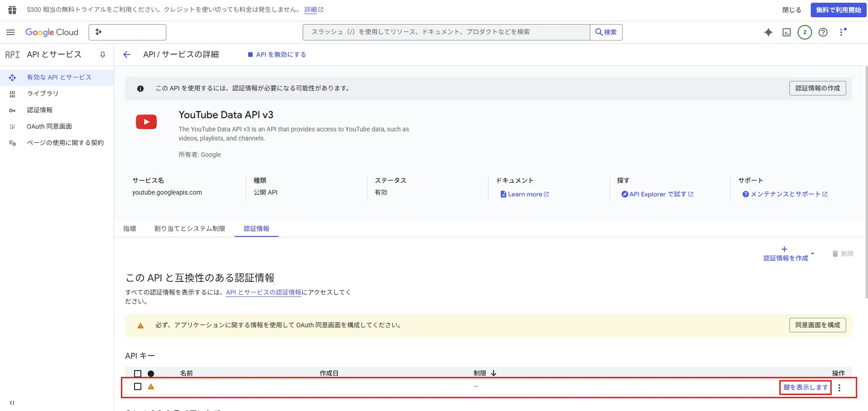Click the agreement settings icon in sidebar
The width and height of the screenshot is (868, 411).
pos(12,143)
